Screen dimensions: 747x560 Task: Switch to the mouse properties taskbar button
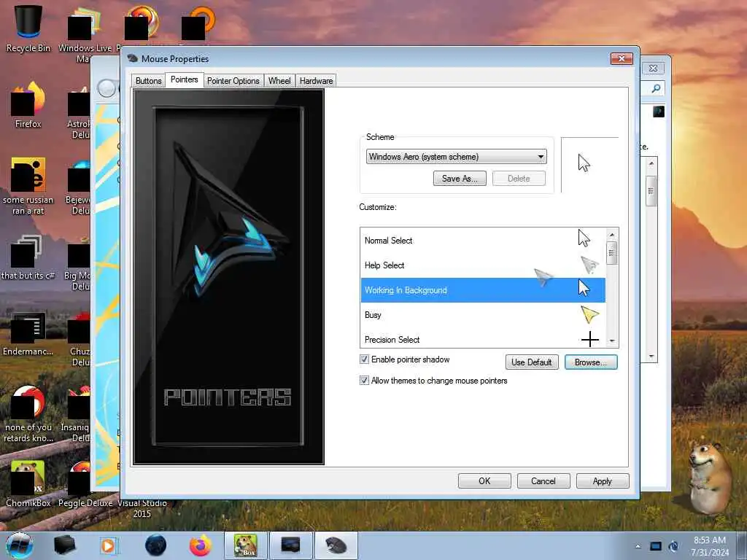[336, 545]
